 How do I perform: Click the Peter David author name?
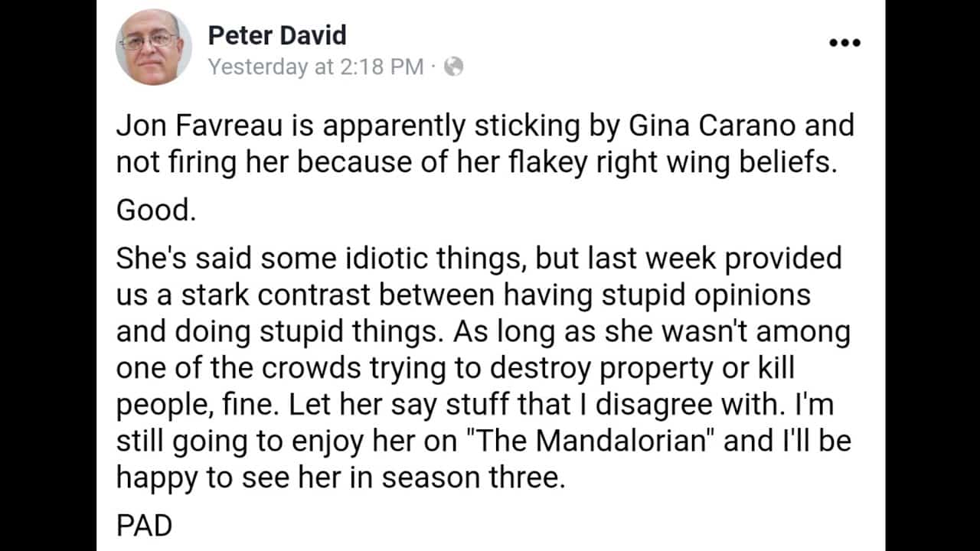(x=276, y=35)
